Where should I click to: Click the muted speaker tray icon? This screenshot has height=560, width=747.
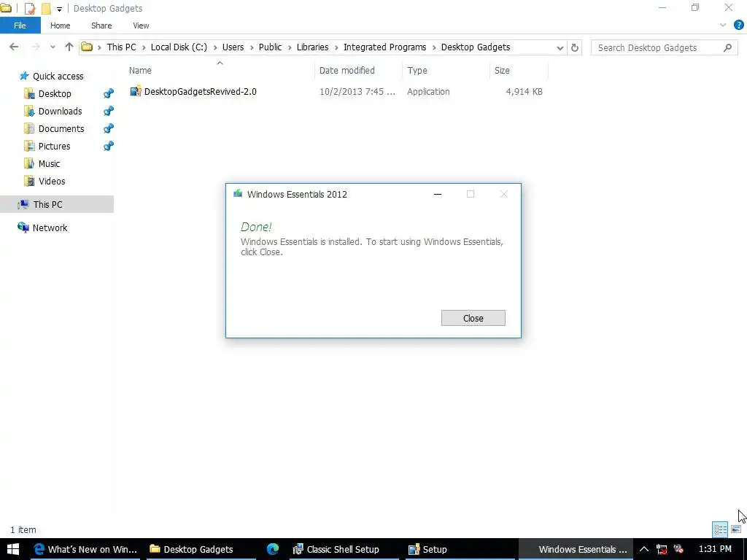pyautogui.click(x=679, y=550)
